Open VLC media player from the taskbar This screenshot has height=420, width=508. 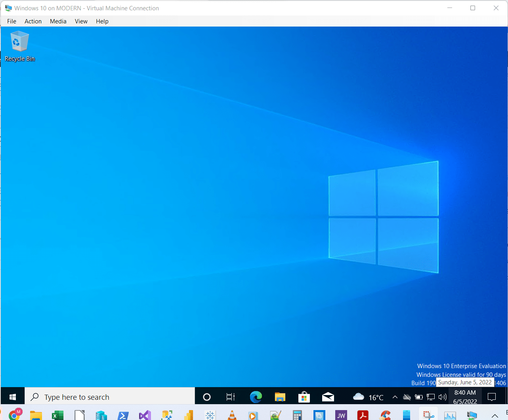(x=232, y=415)
